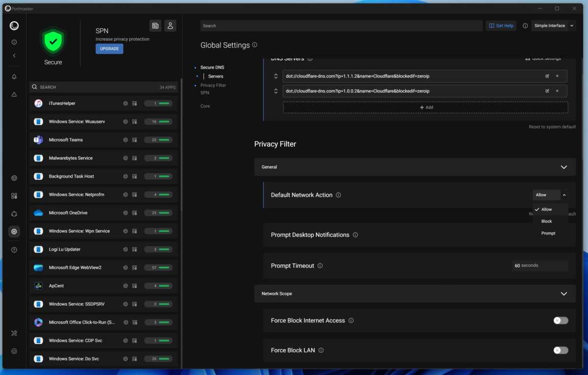Open the tools icon near the sidebar bottom

(x=14, y=333)
